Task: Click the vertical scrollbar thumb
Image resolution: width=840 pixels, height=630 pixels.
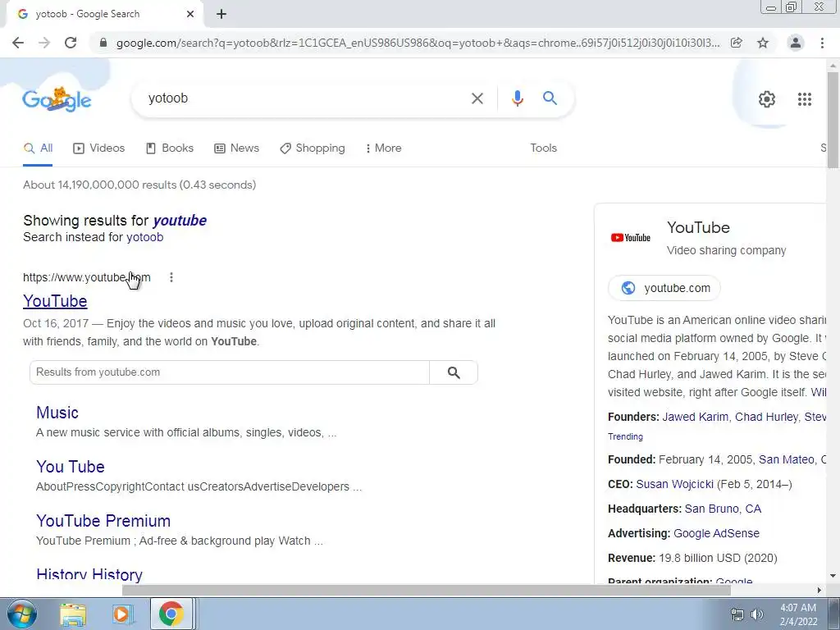Action: point(833,119)
